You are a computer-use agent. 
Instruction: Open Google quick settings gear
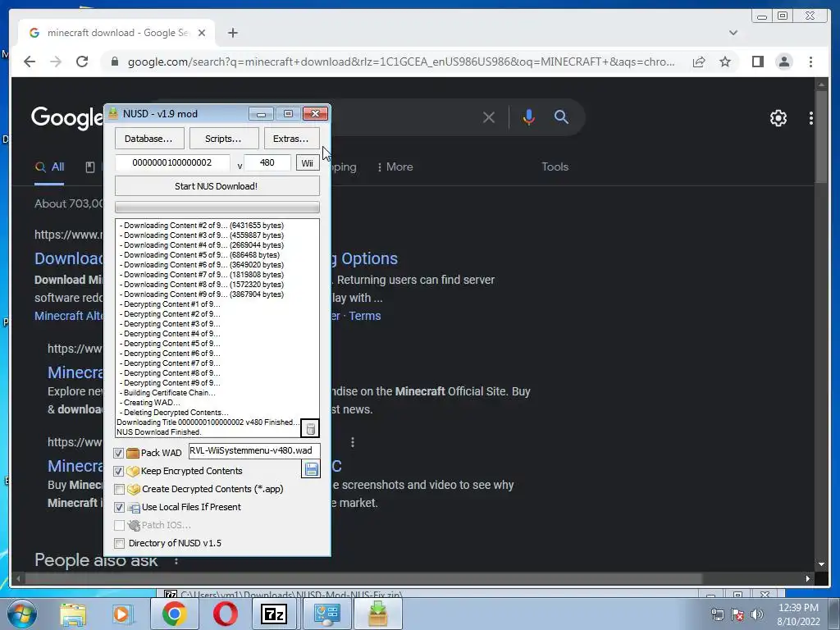[778, 118]
